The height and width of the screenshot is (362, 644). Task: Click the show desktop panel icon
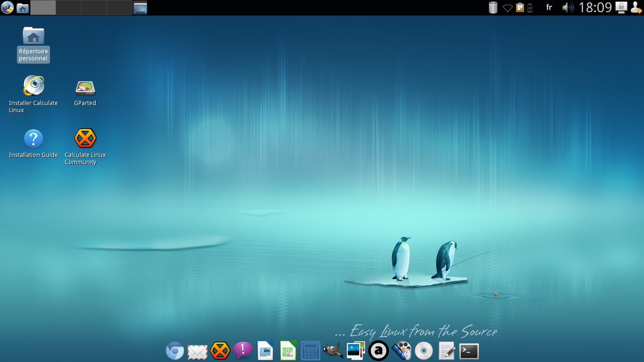pos(140,8)
